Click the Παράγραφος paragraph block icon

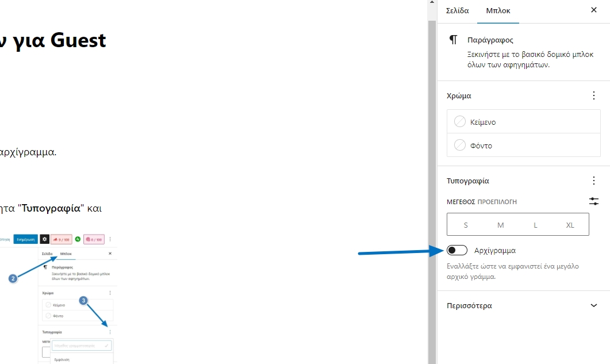(454, 40)
